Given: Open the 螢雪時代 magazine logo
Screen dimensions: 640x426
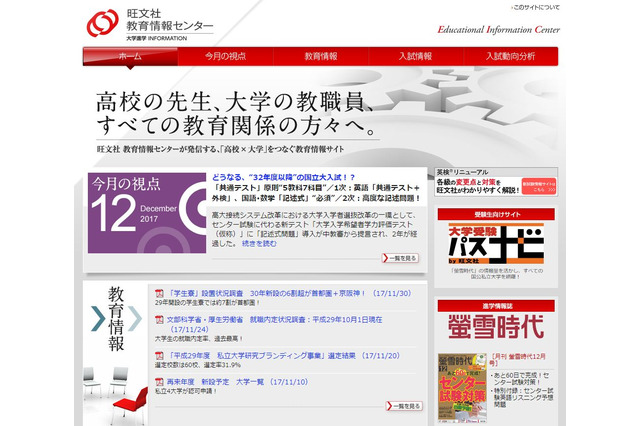Looking at the screenshot, I should (496, 326).
